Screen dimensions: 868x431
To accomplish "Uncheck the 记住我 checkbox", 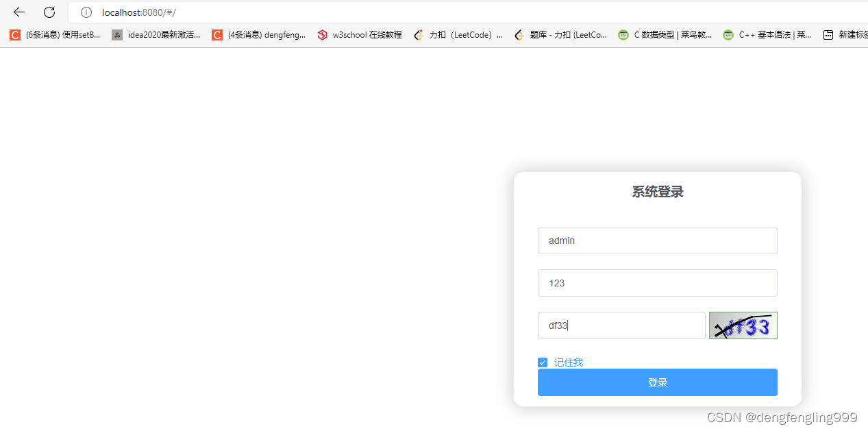I will [x=543, y=362].
